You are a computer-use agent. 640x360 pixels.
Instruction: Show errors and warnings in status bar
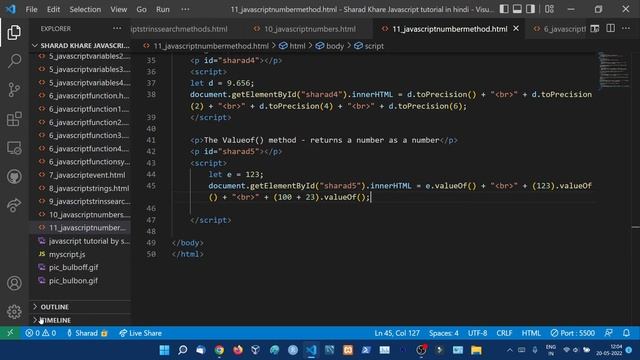(x=40, y=333)
